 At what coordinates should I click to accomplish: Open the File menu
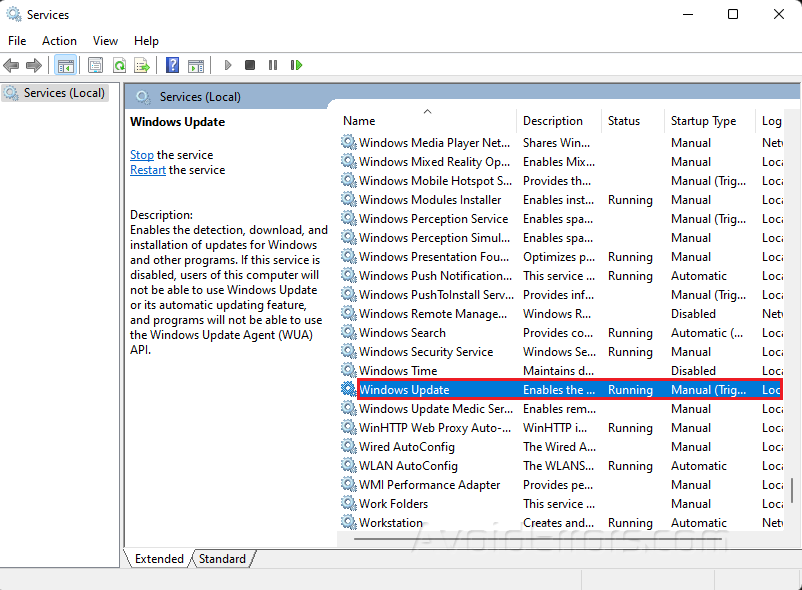17,41
